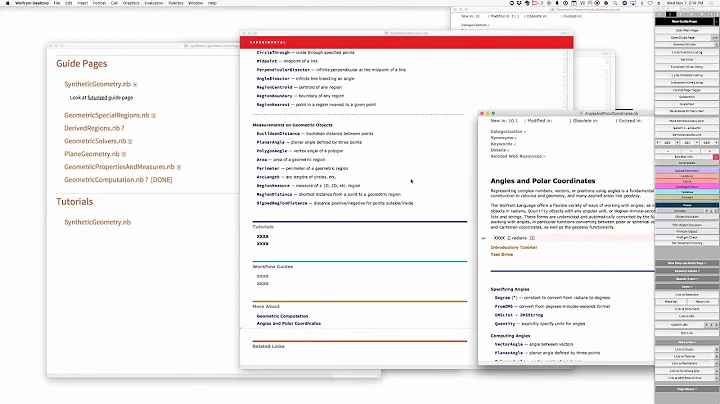Open the Format menu
This screenshot has height=404, width=720.
[99, 3]
